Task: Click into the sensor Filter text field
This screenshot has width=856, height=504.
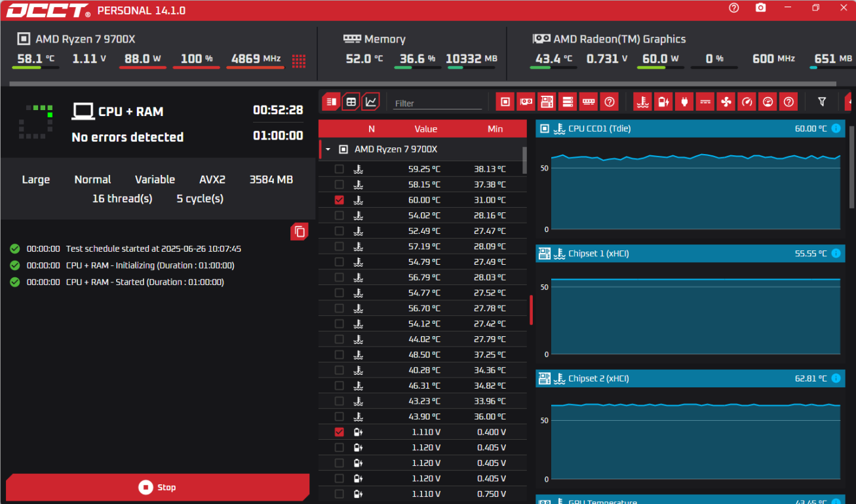Action: point(437,103)
